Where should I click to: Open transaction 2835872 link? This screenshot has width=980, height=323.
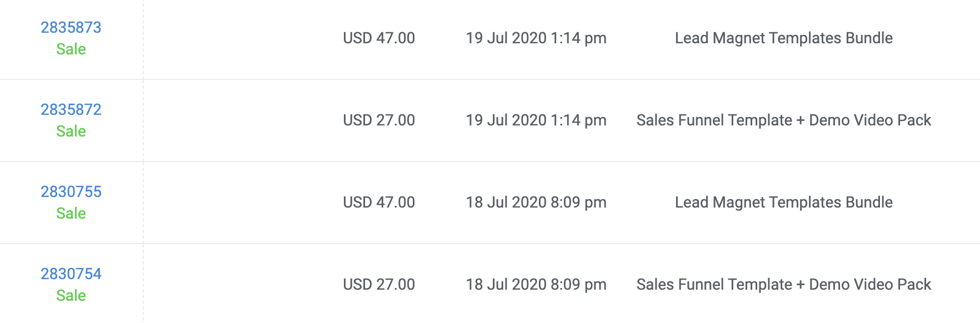tap(71, 109)
